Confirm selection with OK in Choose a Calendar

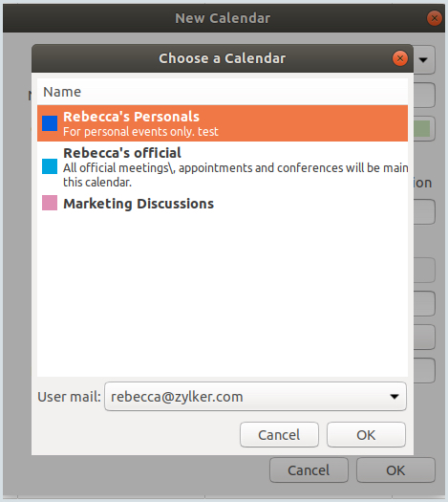pyautogui.click(x=366, y=435)
